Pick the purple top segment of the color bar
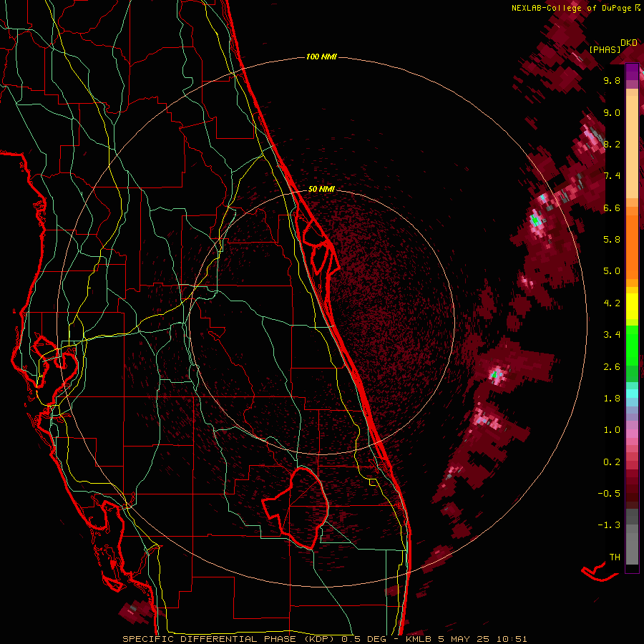Viewport: 644px width, 644px height. pyautogui.click(x=632, y=72)
